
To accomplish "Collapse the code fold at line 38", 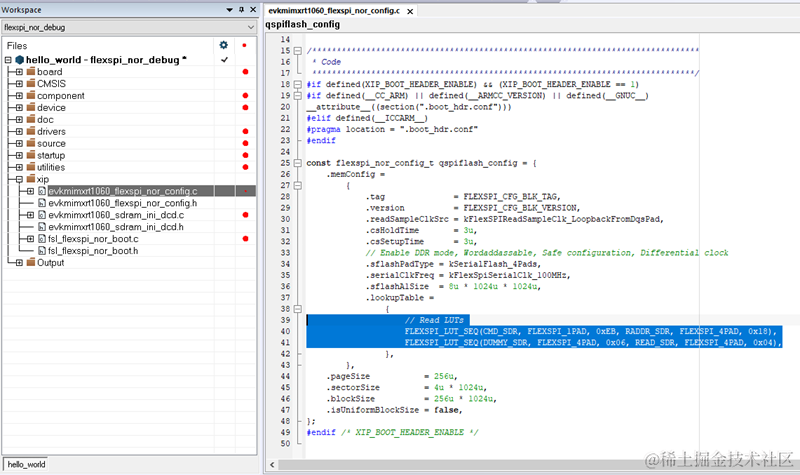I will click(x=297, y=309).
